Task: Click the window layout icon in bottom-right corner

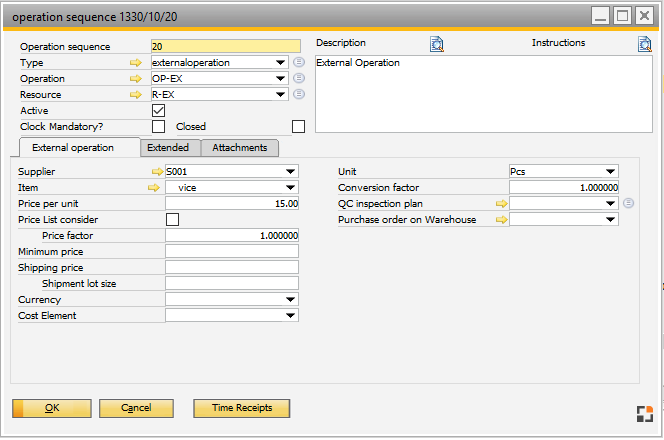Action: point(645,414)
